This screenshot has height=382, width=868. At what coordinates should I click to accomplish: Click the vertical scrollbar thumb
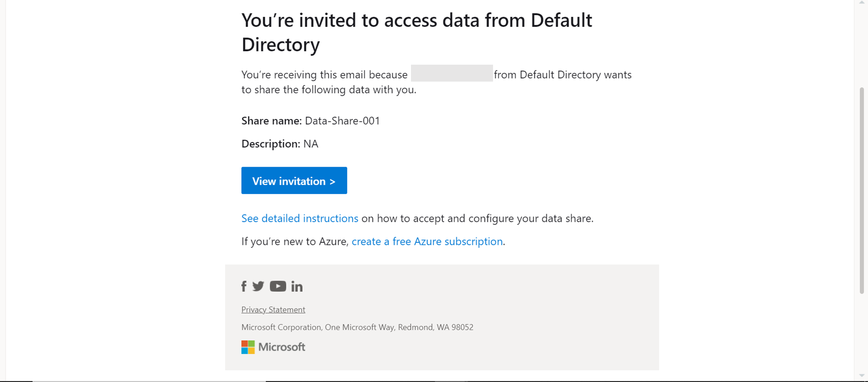click(862, 191)
